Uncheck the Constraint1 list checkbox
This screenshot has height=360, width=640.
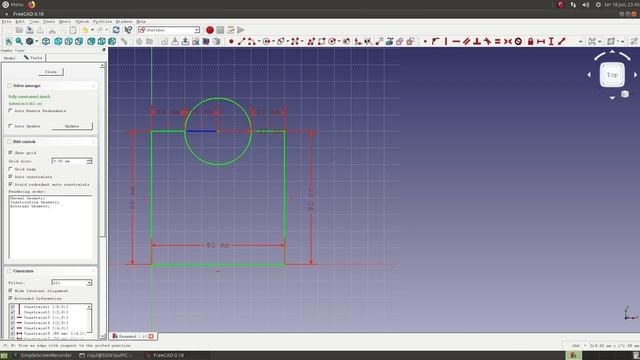(x=13, y=307)
